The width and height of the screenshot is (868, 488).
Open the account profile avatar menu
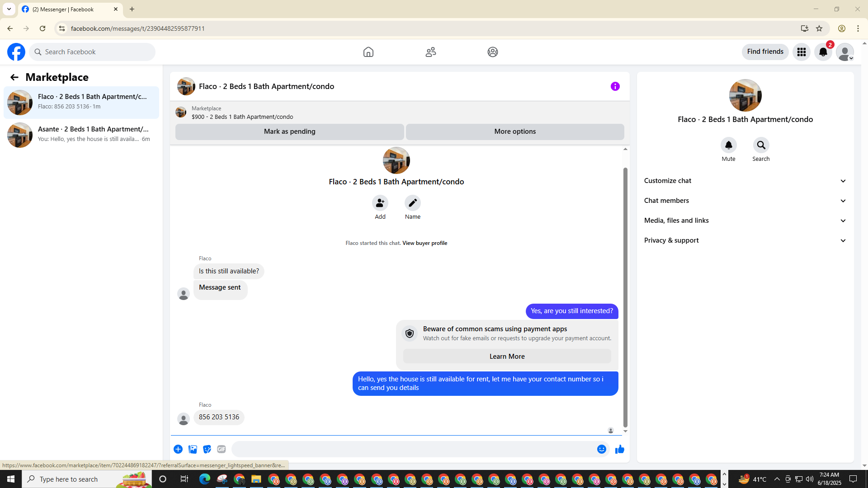845,52
